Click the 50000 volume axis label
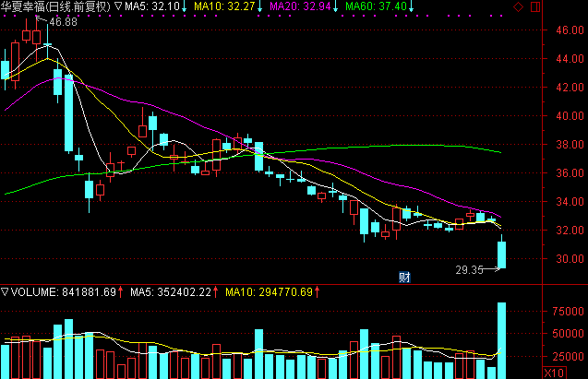This screenshot has height=379, width=588. click(x=568, y=334)
